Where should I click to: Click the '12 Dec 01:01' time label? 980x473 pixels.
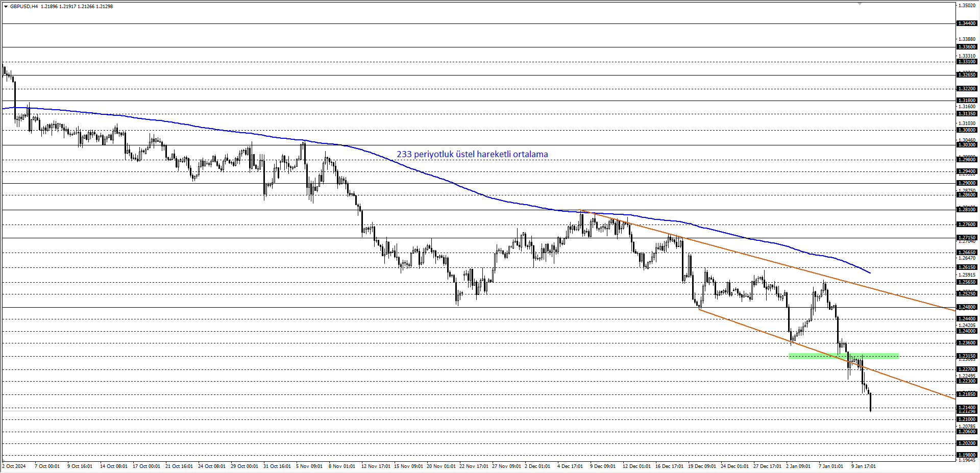coord(636,466)
